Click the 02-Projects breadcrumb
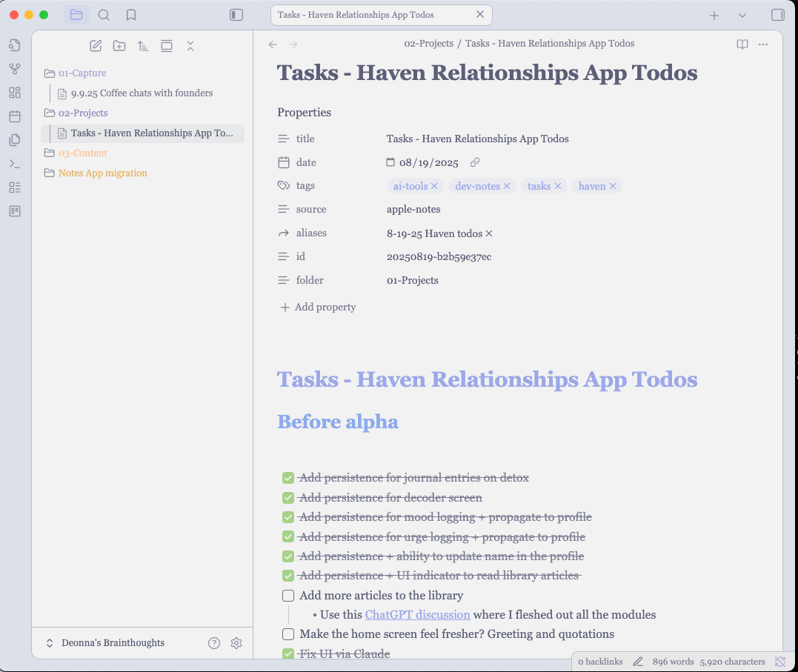The width and height of the screenshot is (798, 672). 428,43
